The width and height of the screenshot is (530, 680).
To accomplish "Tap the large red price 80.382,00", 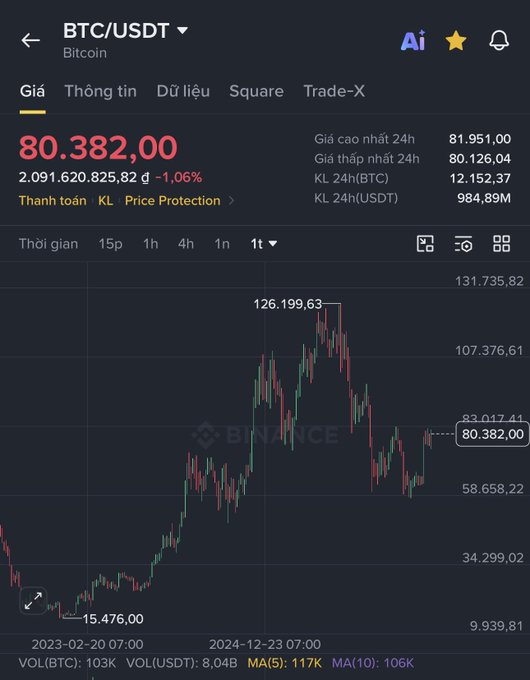I will [x=98, y=147].
